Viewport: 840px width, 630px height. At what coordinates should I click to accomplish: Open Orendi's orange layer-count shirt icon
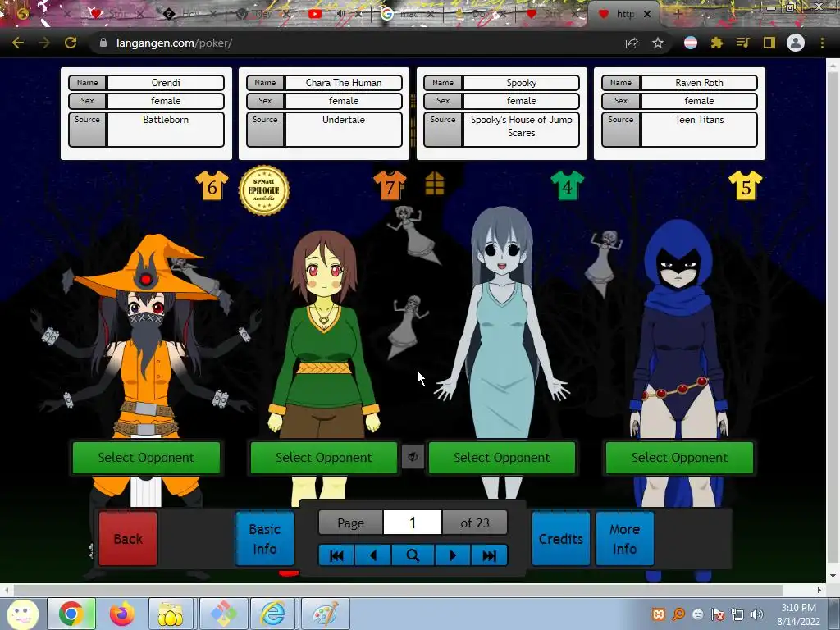(x=212, y=185)
